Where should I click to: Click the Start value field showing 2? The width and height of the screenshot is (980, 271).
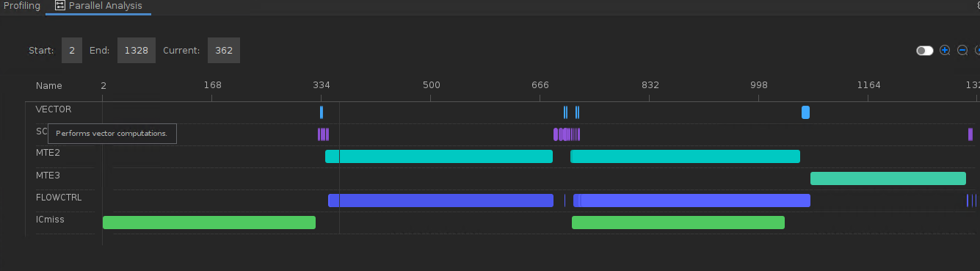pyautogui.click(x=72, y=51)
